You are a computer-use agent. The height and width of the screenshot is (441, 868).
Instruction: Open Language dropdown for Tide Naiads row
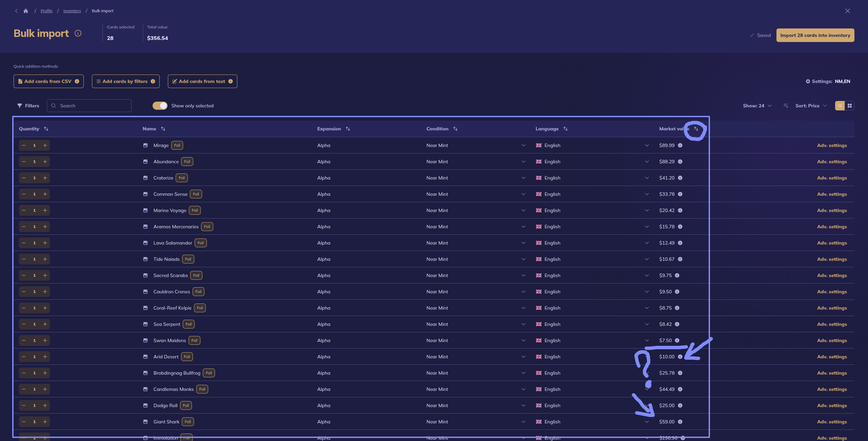647,259
